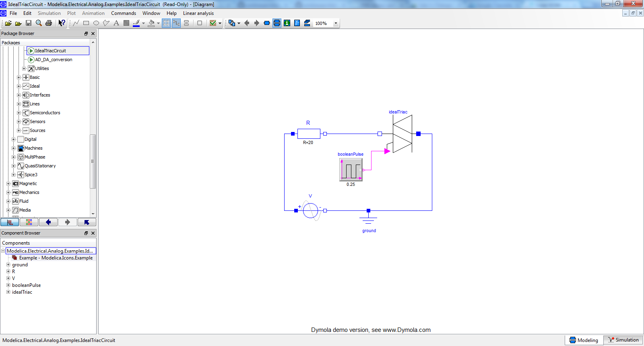
Task: Click the Package Browser vertical scrollbar
Action: click(x=93, y=161)
